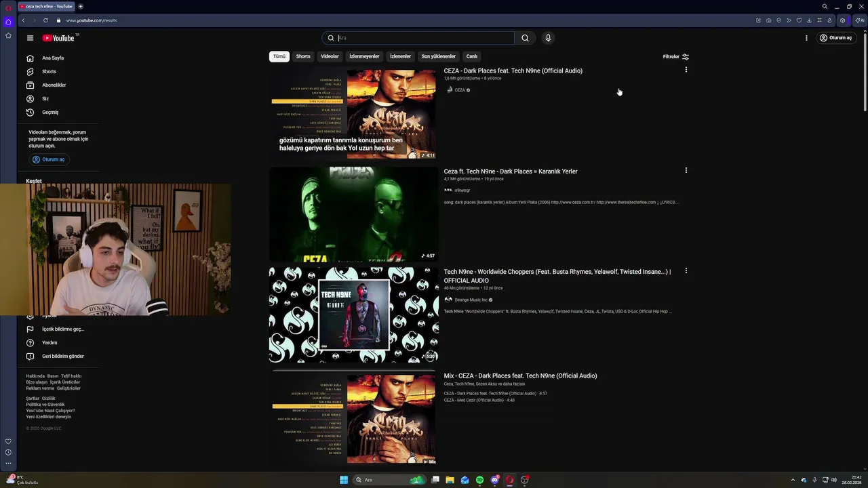This screenshot has height=488, width=868.
Task: Open CEZA channel link under first result
Action: 459,89
